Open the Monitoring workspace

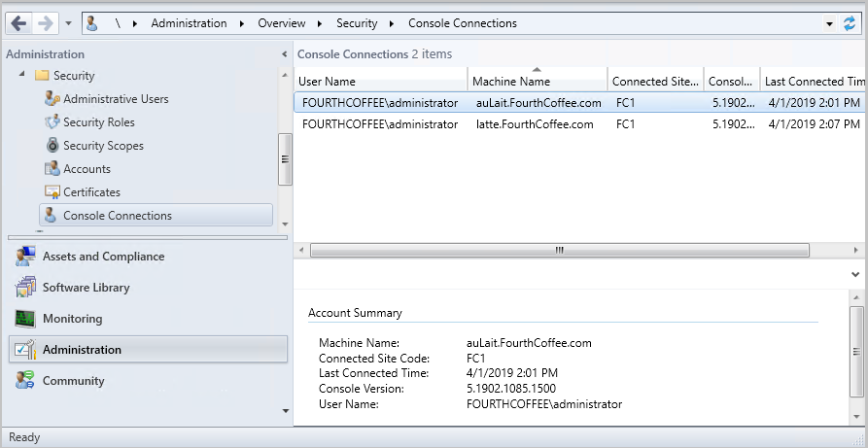(72, 319)
